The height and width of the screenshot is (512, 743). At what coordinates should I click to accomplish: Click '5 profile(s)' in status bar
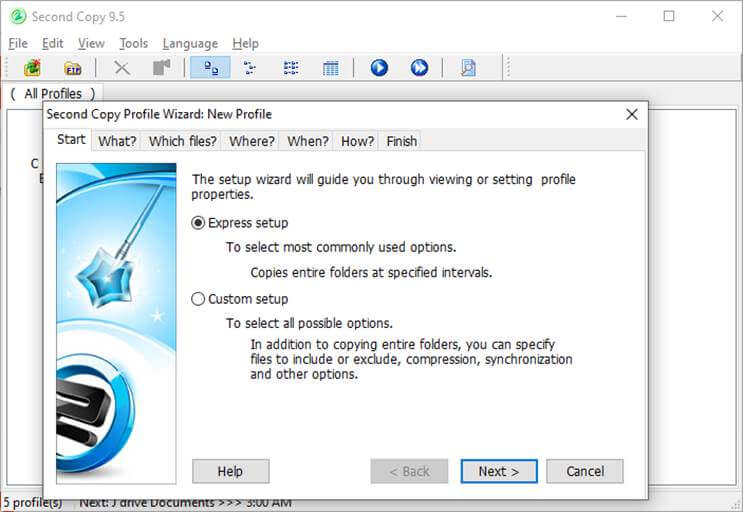(x=33, y=502)
